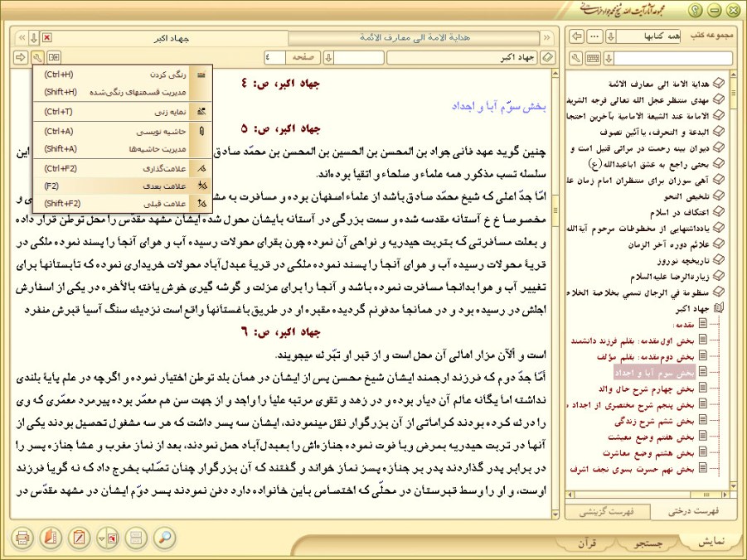747x560 pixels.
Task: Open the magnifier search icon at the bottom
Action: tap(165, 538)
